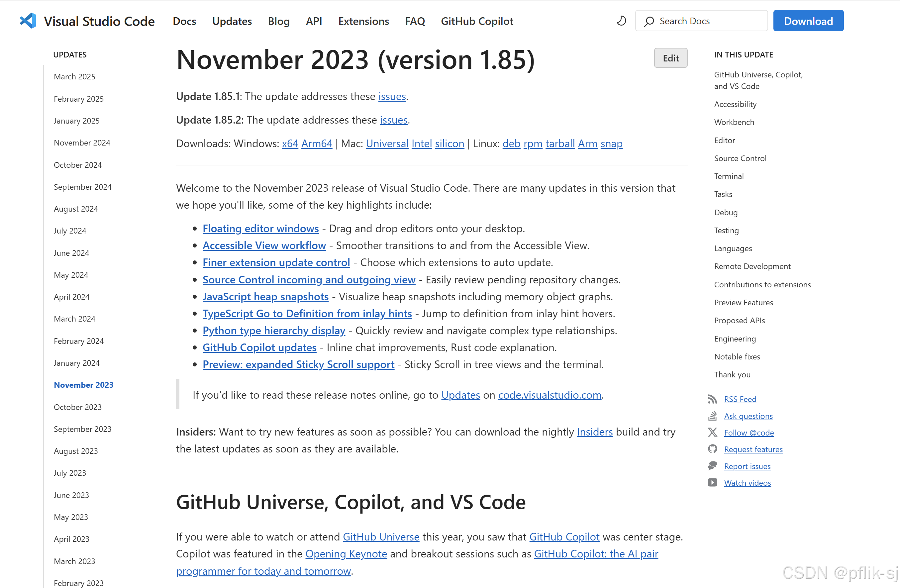Click the Stack Overflow Ask questions icon
This screenshot has height=588, width=900.
712,416
